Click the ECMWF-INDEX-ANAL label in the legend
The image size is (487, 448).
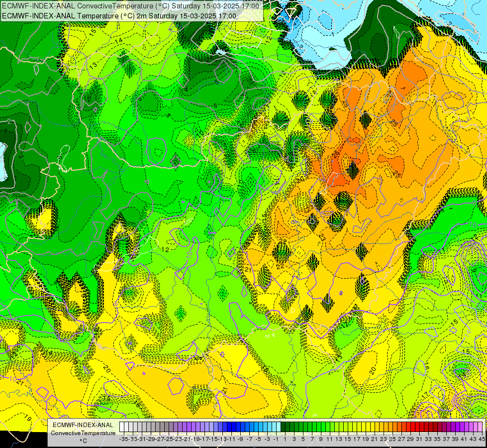83,425
